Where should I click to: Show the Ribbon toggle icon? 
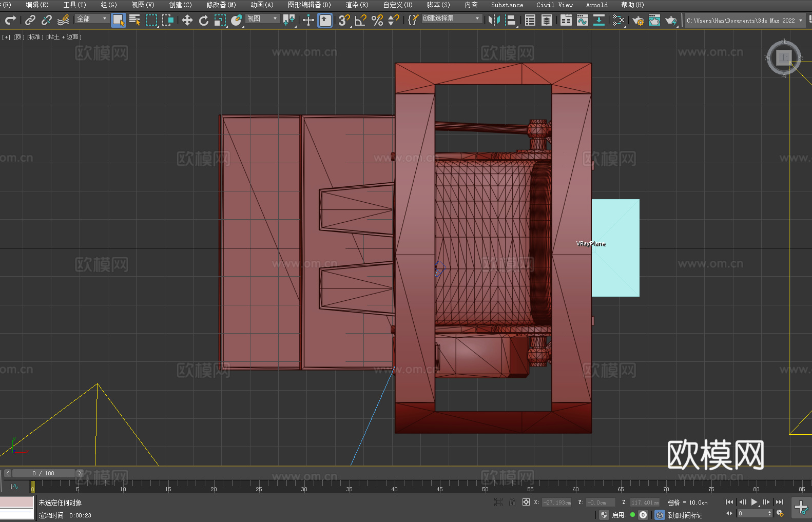coord(566,20)
